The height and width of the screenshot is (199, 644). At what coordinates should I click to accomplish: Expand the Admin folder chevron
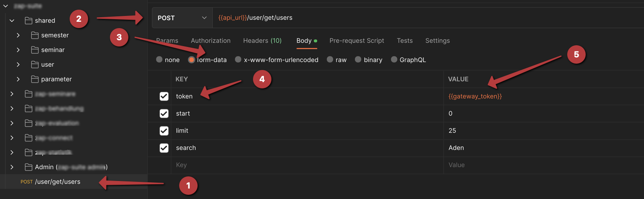click(x=12, y=167)
